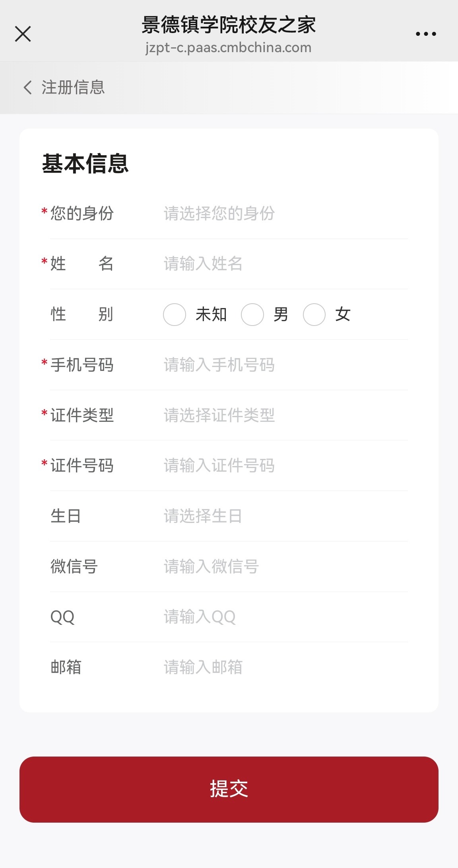Tap the 景德镇学院校友之家 page title
Image resolution: width=458 pixels, height=868 pixels.
click(x=229, y=25)
